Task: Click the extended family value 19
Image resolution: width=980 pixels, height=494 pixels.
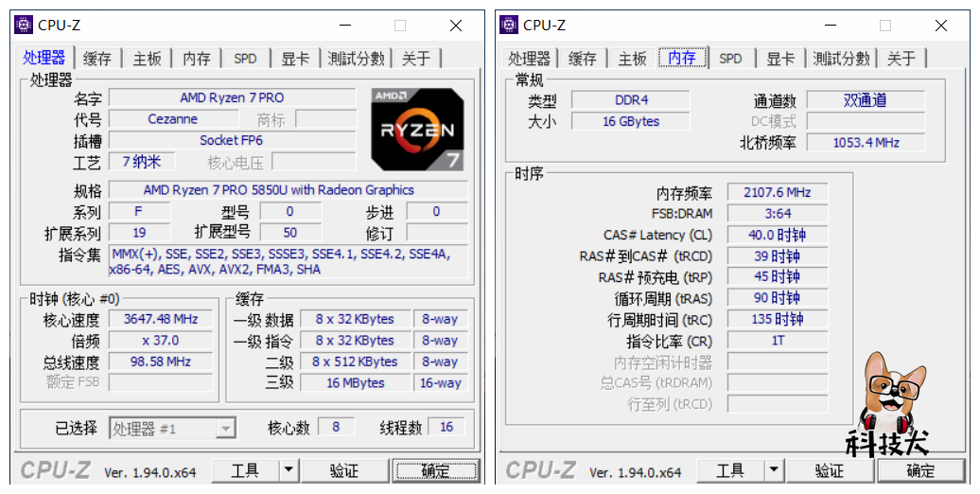Action: click(139, 233)
